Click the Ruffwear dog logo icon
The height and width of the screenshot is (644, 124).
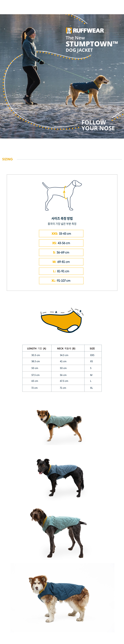(69, 30)
